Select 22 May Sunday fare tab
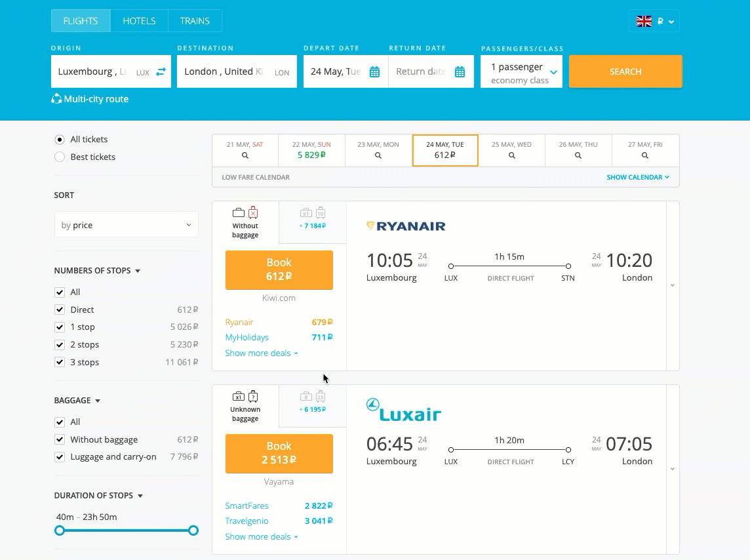Screen dimensions: 750x560 [311, 150]
